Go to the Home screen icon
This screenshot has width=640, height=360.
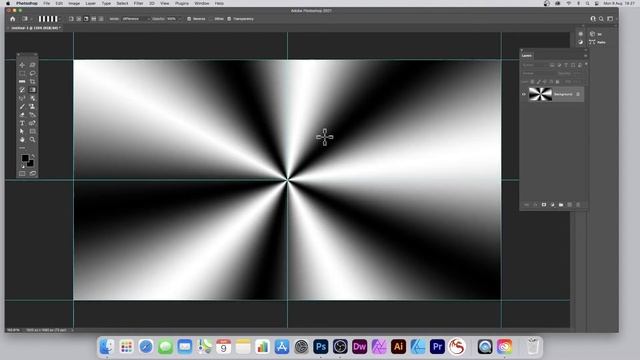[13, 19]
